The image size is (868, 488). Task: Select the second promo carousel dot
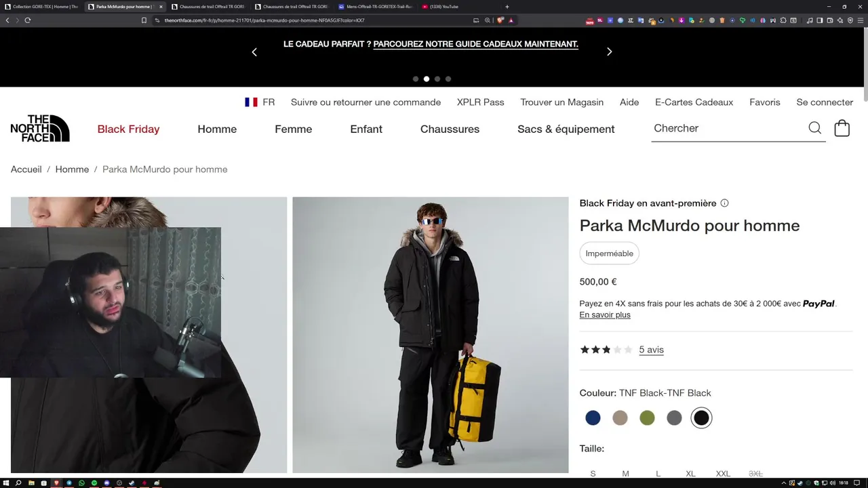(427, 79)
